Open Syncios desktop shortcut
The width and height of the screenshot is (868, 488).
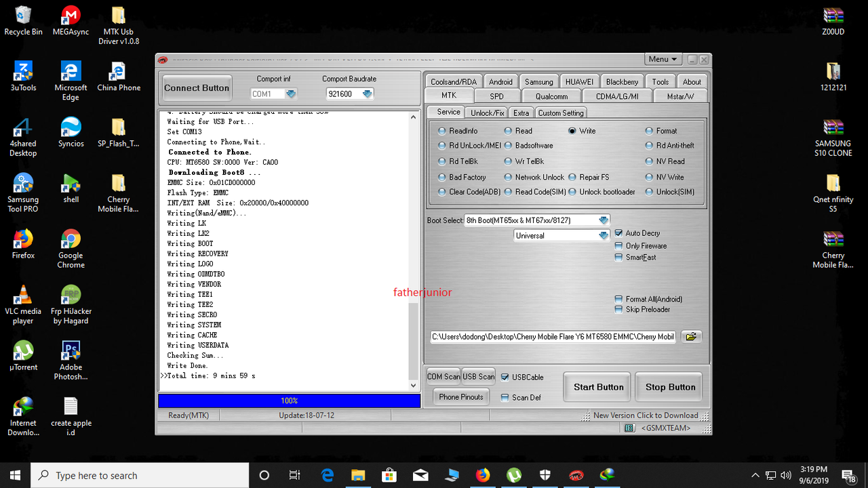tap(71, 132)
